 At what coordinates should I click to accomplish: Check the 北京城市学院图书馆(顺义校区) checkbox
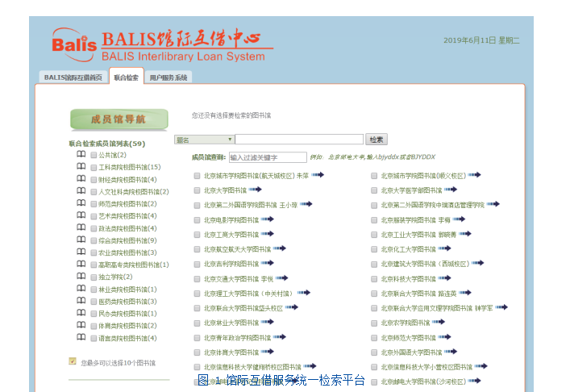(374, 176)
